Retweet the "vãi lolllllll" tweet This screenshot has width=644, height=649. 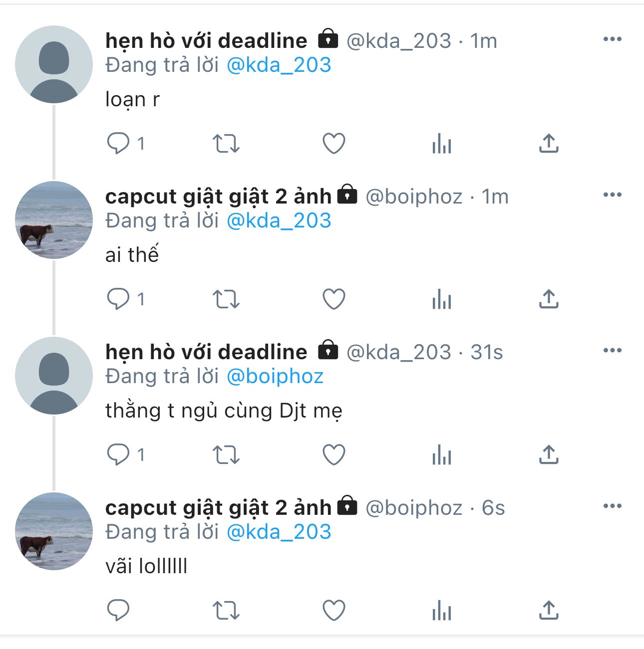tap(226, 611)
